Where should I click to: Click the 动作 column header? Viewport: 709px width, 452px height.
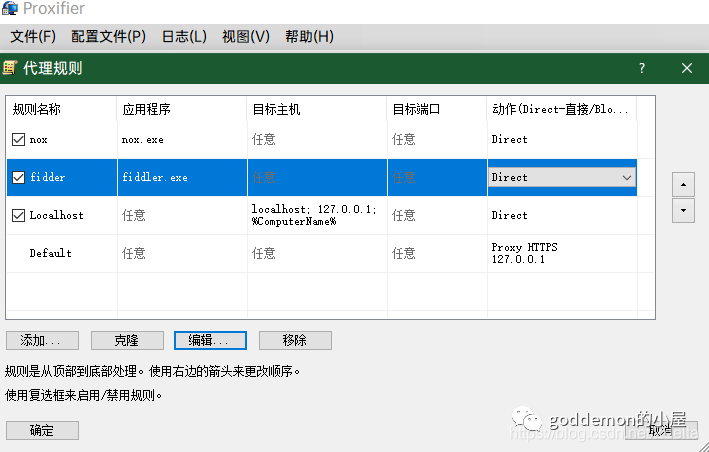(x=562, y=109)
